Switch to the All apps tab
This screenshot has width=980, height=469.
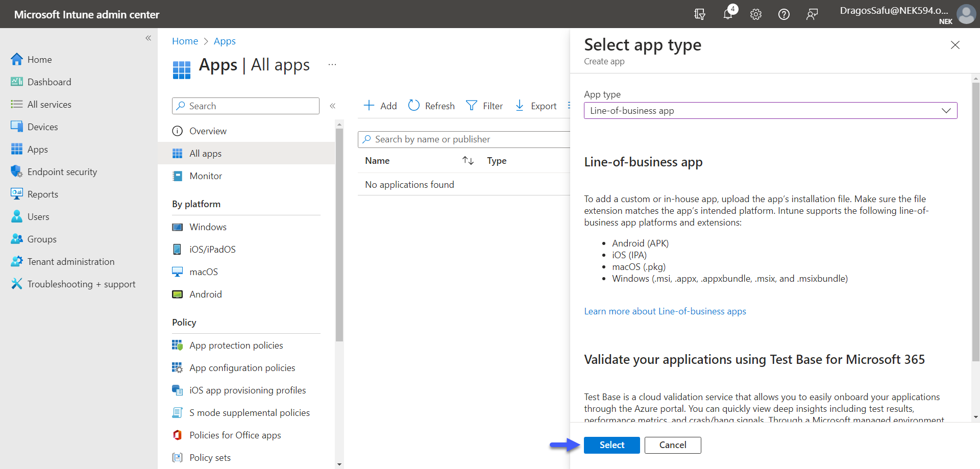point(205,153)
